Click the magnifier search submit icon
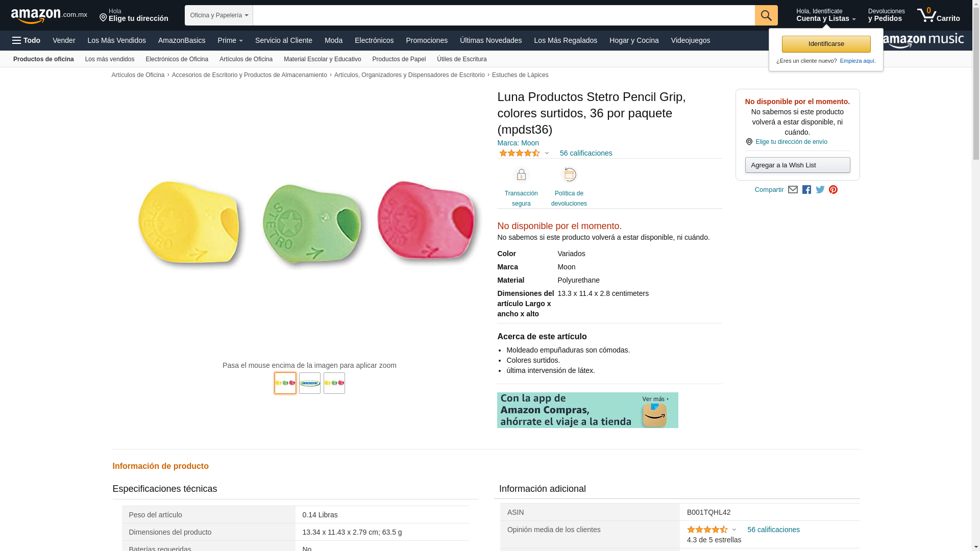The height and width of the screenshot is (551, 980). pos(766,15)
